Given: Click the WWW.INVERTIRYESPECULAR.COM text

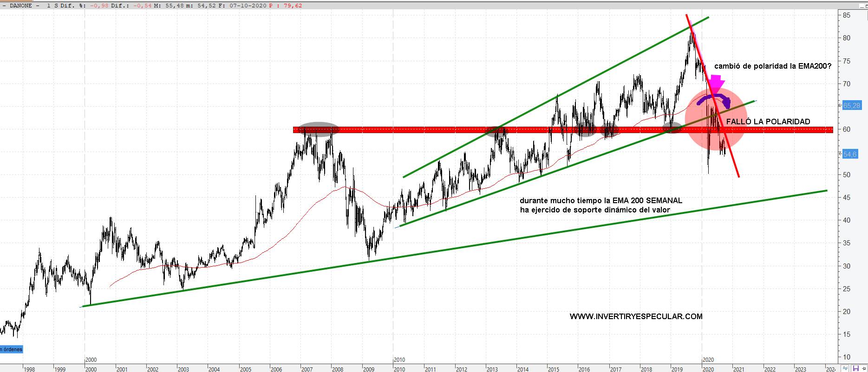Looking at the screenshot, I should (x=636, y=316).
